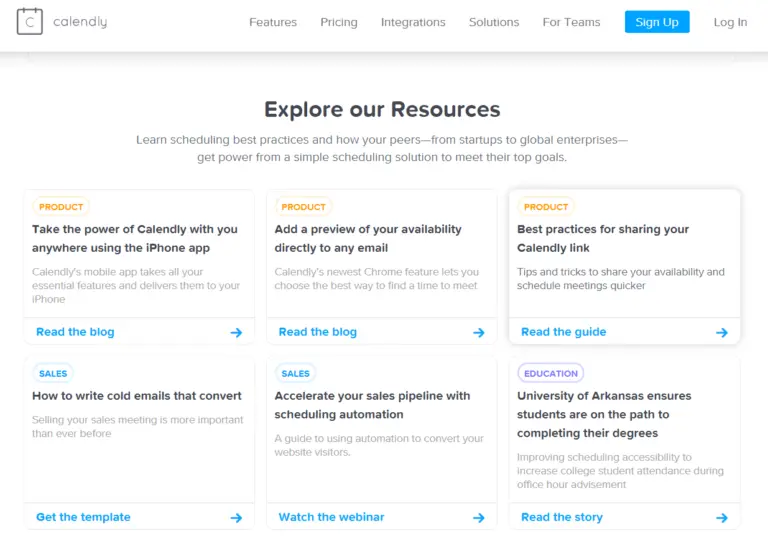Click the arrow beside Read the guide
This screenshot has width=768, height=539.
tap(721, 333)
